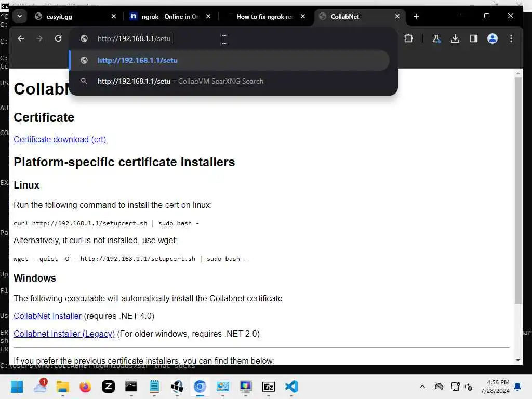Viewport: 532px width, 399px height.
Task: Click the Linux section heading
Action: coord(26,185)
